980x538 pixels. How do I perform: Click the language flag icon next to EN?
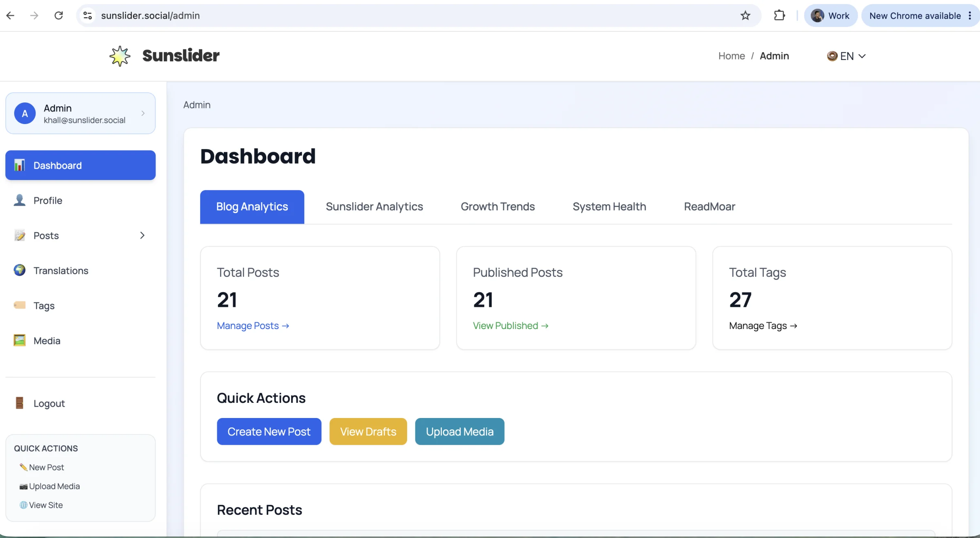(x=832, y=56)
